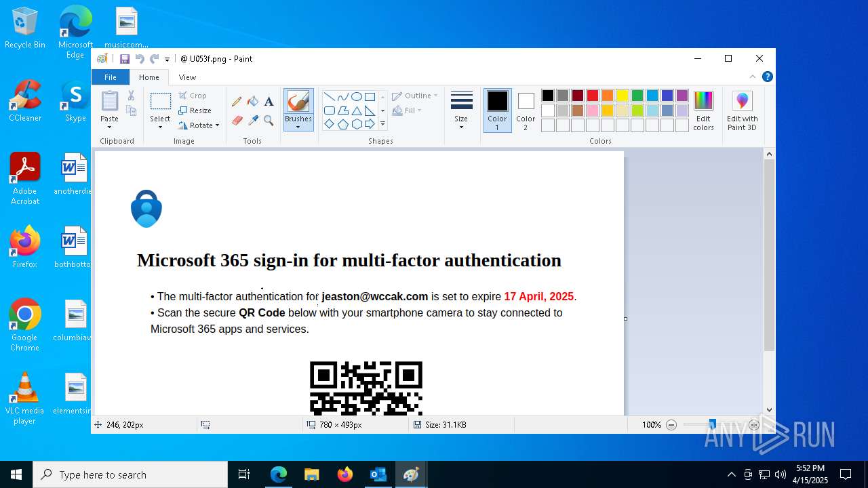The image size is (868, 488).
Task: Click the vertical scrollbar up arrow
Action: [x=769, y=155]
